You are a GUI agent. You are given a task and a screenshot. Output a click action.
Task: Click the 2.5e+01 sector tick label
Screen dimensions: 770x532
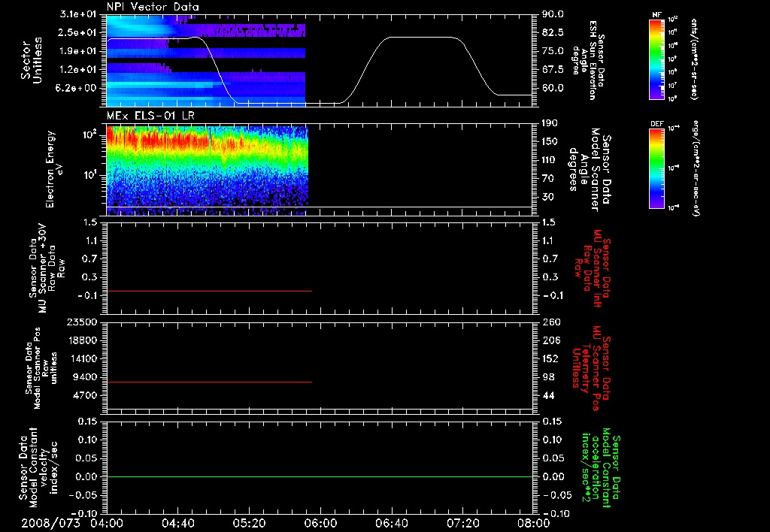tap(78, 32)
